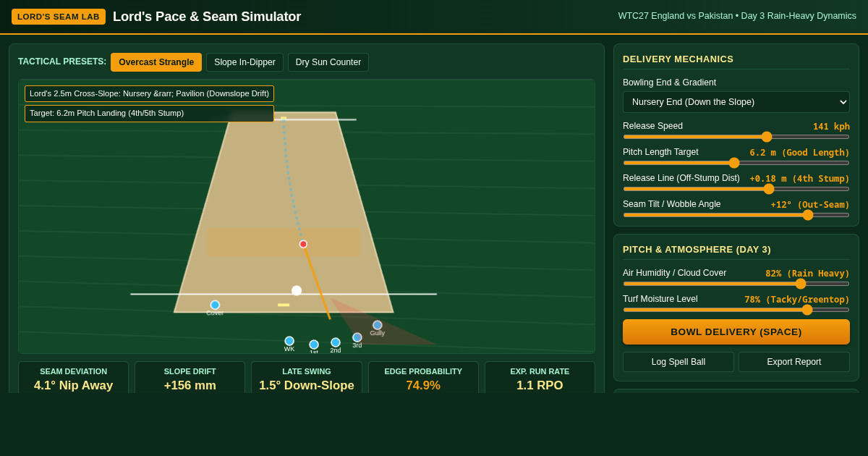Click the Export Report button

794,362
